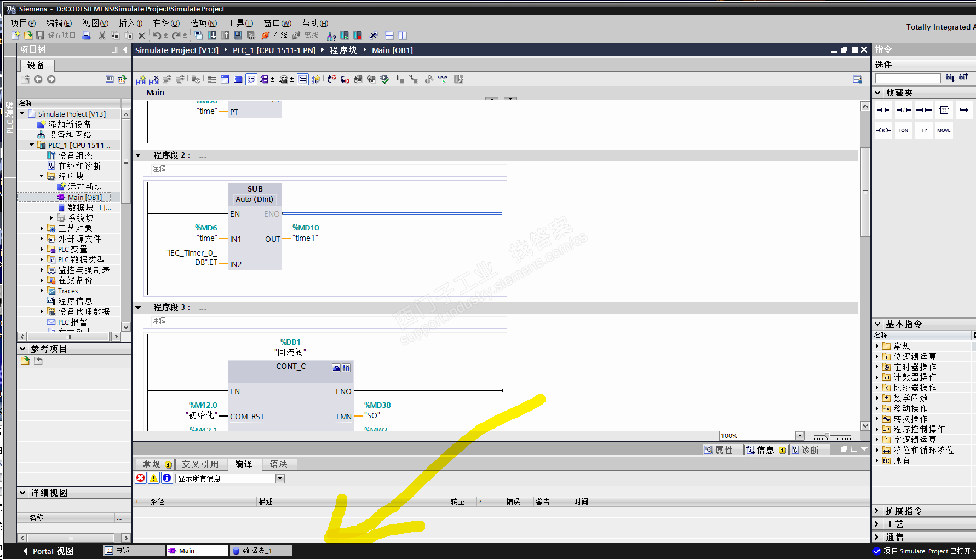Open the 工具(T) menu

click(240, 23)
